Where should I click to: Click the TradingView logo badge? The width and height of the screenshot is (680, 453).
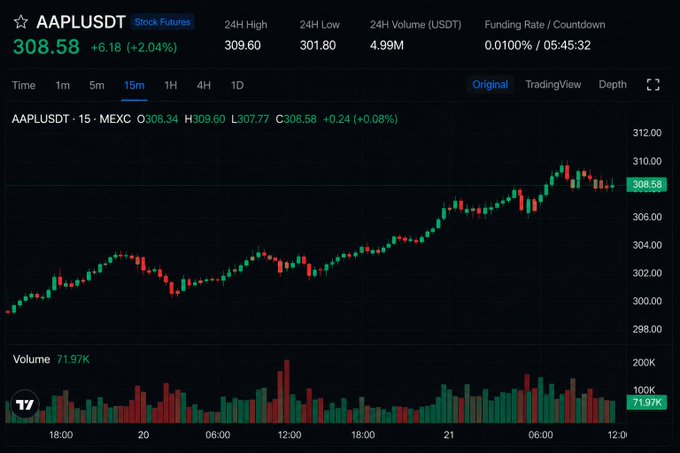click(25, 404)
